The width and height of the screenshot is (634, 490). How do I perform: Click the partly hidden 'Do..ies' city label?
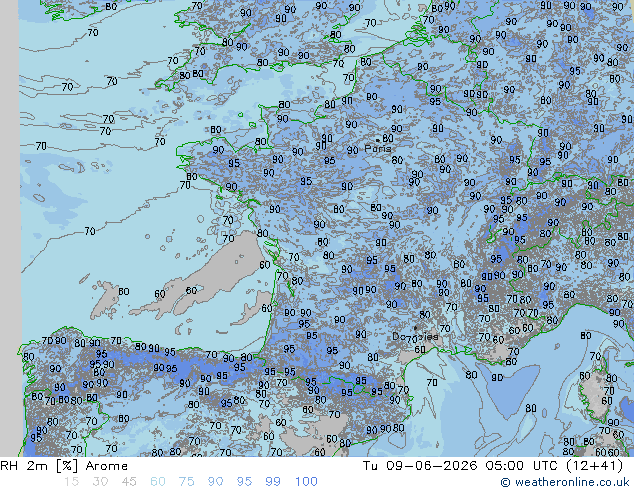(x=415, y=336)
